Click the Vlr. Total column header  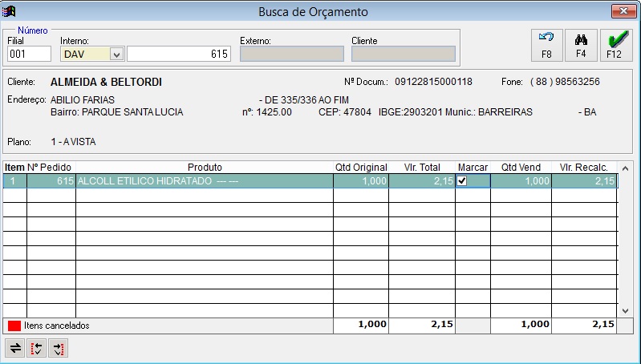click(422, 168)
